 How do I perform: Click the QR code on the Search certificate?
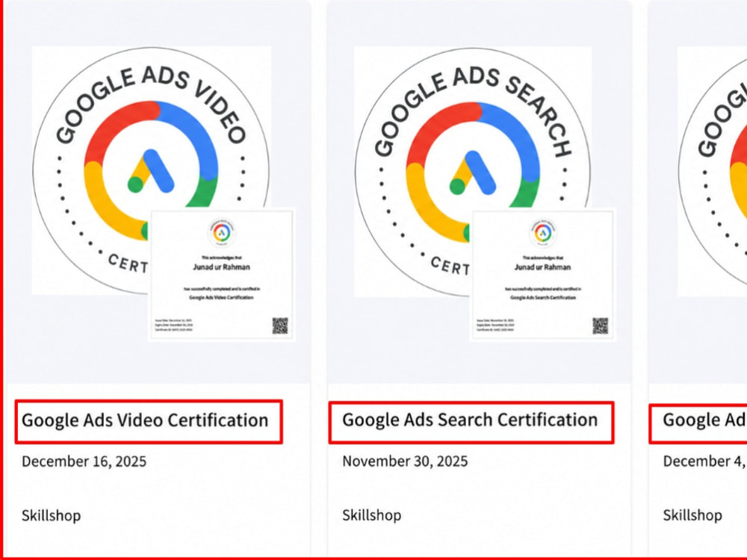[x=601, y=326]
